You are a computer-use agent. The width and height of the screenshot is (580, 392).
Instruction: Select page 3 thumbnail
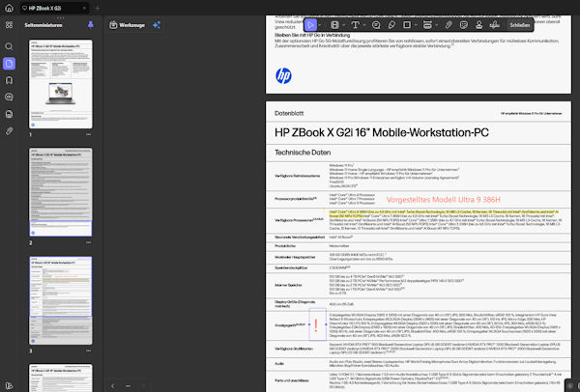[x=61, y=300]
